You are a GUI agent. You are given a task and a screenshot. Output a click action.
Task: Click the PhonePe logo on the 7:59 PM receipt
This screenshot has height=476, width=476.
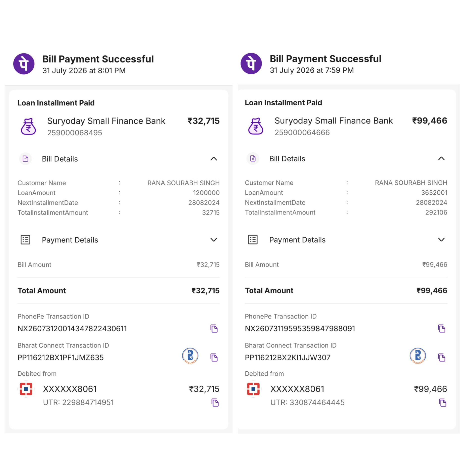251,63
